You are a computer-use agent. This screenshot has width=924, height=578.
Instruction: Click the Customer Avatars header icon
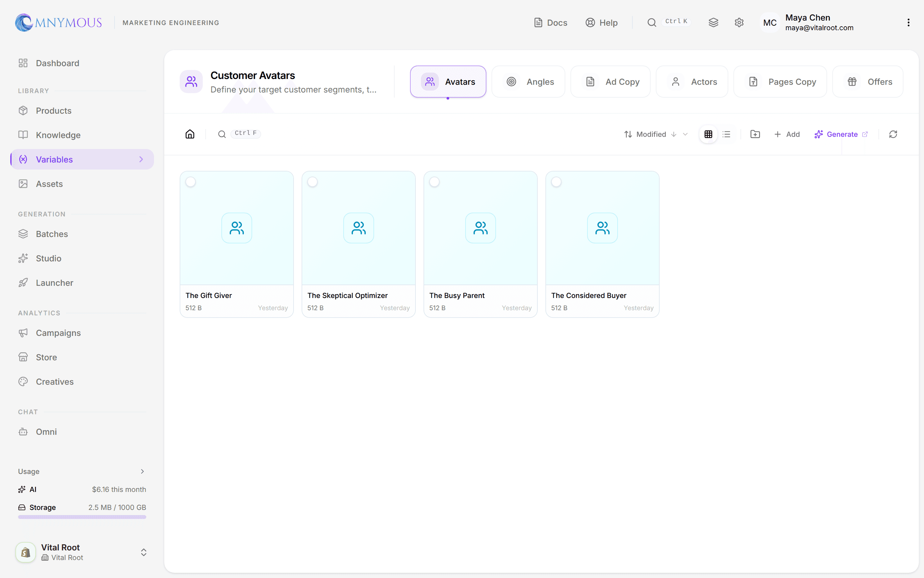click(x=191, y=82)
